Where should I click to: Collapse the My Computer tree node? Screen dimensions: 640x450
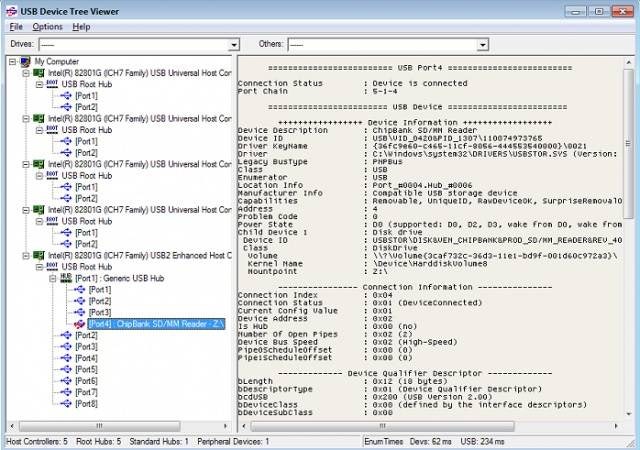(13, 62)
